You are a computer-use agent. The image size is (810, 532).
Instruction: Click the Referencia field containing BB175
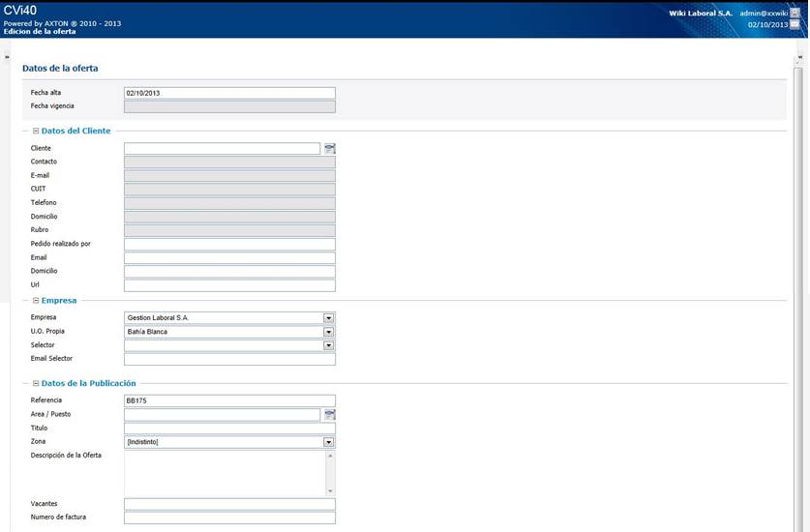click(x=229, y=399)
